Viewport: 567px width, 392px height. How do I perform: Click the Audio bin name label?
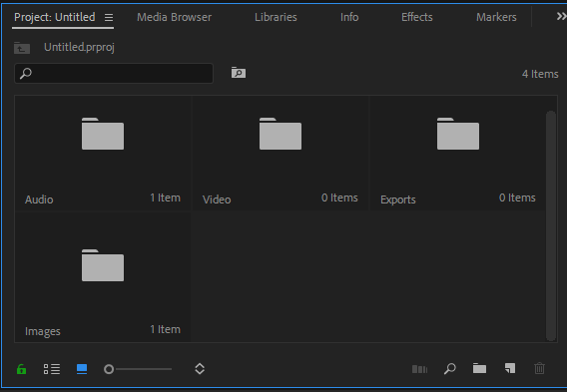pos(39,199)
